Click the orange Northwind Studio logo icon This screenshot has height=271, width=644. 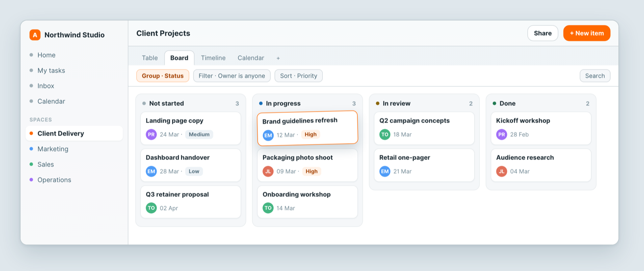point(35,35)
